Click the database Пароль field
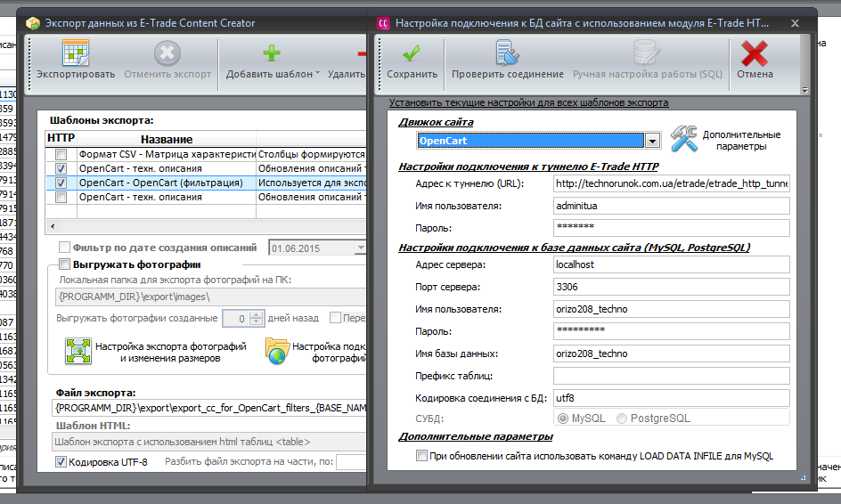This screenshot has width=841, height=504. click(x=671, y=331)
